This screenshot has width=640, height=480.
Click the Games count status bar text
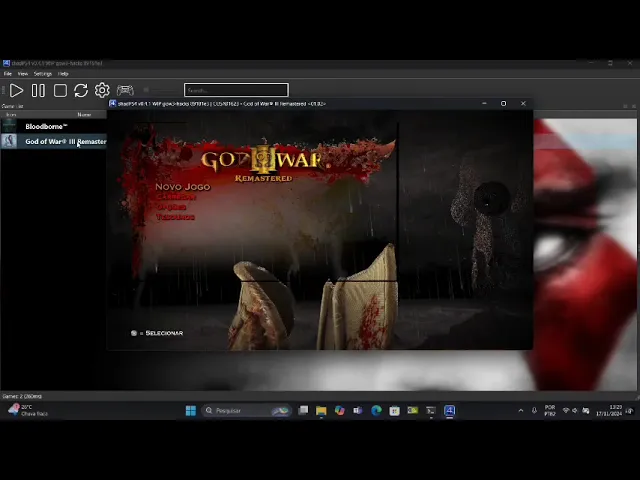point(22,396)
